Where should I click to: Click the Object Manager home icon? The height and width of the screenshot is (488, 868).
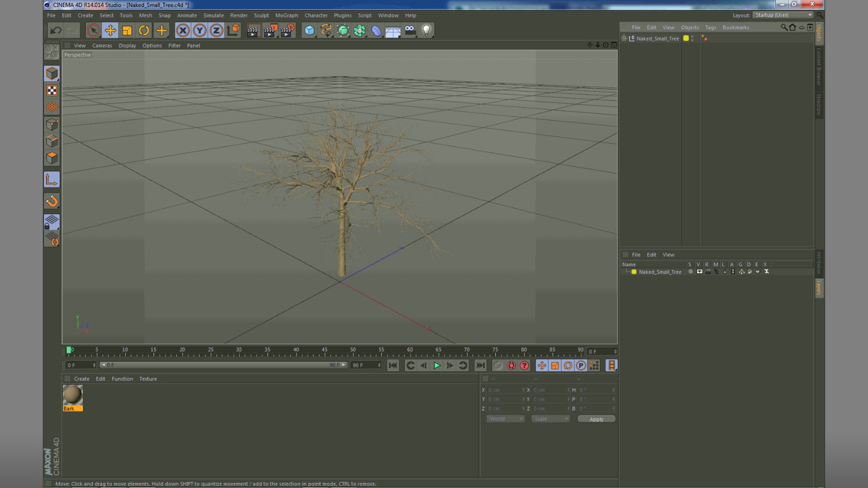793,27
